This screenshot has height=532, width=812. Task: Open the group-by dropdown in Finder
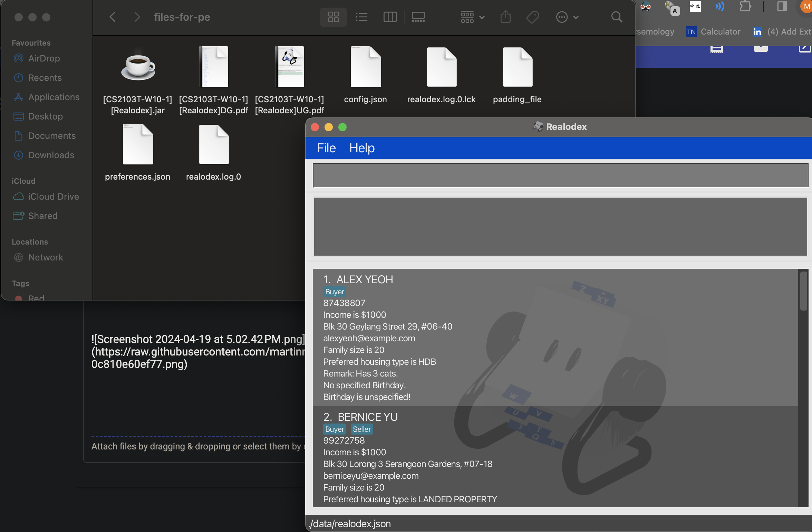click(472, 17)
